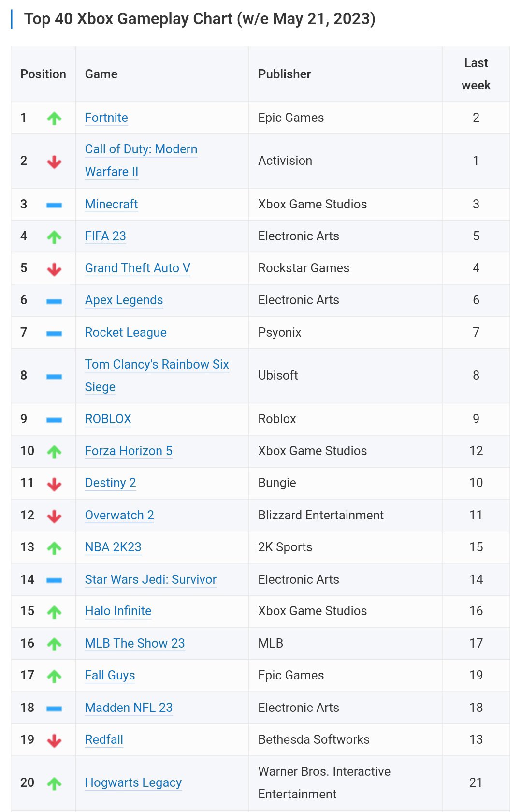Open the Madden NFL 23 link

129,708
